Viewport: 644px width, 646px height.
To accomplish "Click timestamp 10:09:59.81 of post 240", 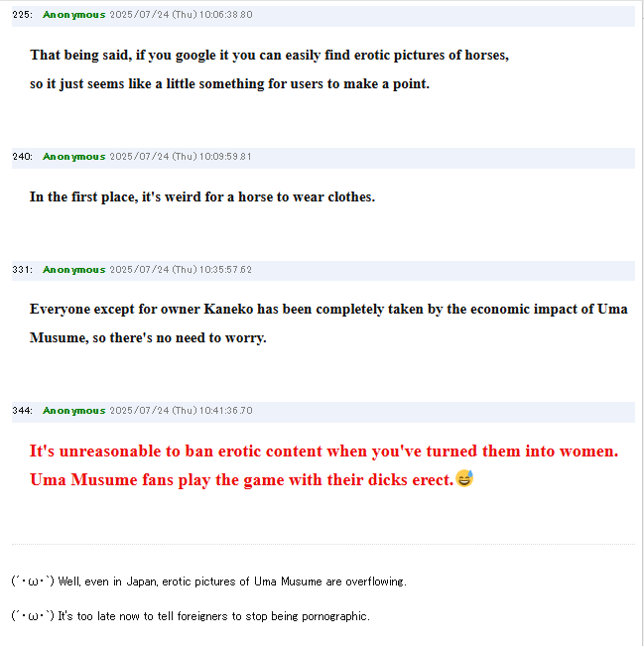I will [x=225, y=157].
